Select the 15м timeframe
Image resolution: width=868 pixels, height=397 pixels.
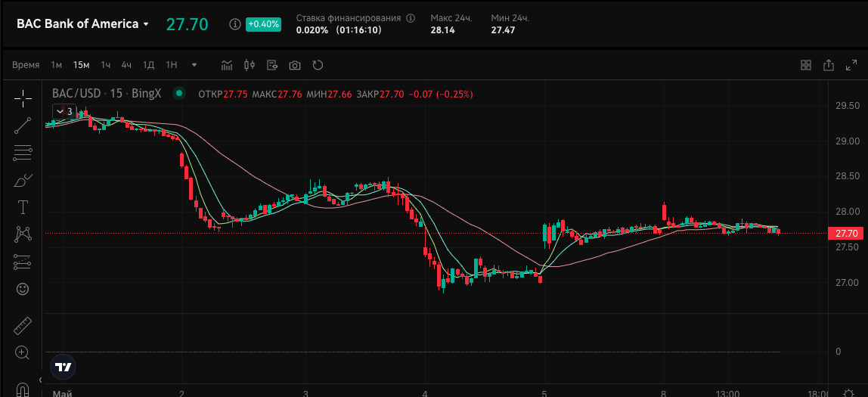[82, 65]
